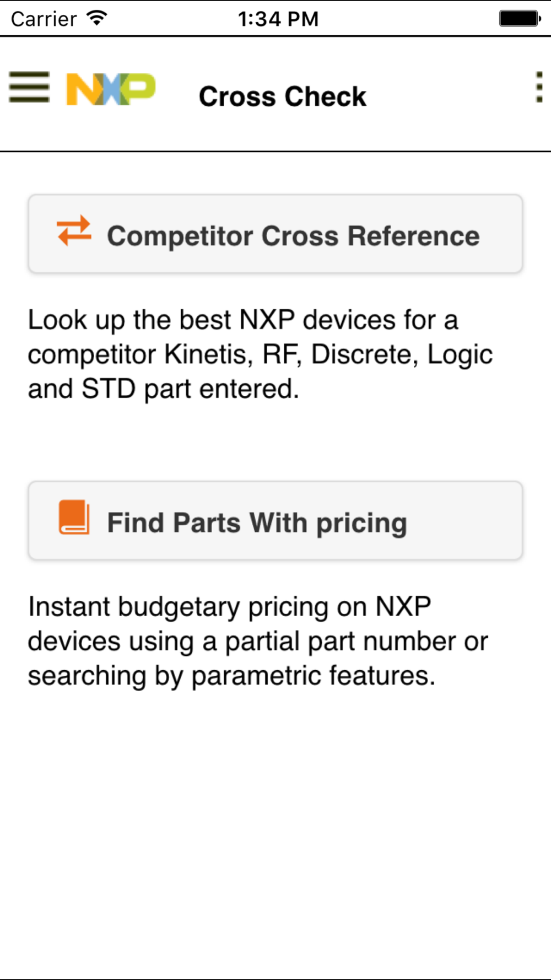Open Competitor Cross Reference
Image resolution: width=551 pixels, height=980 pixels.
pos(275,234)
